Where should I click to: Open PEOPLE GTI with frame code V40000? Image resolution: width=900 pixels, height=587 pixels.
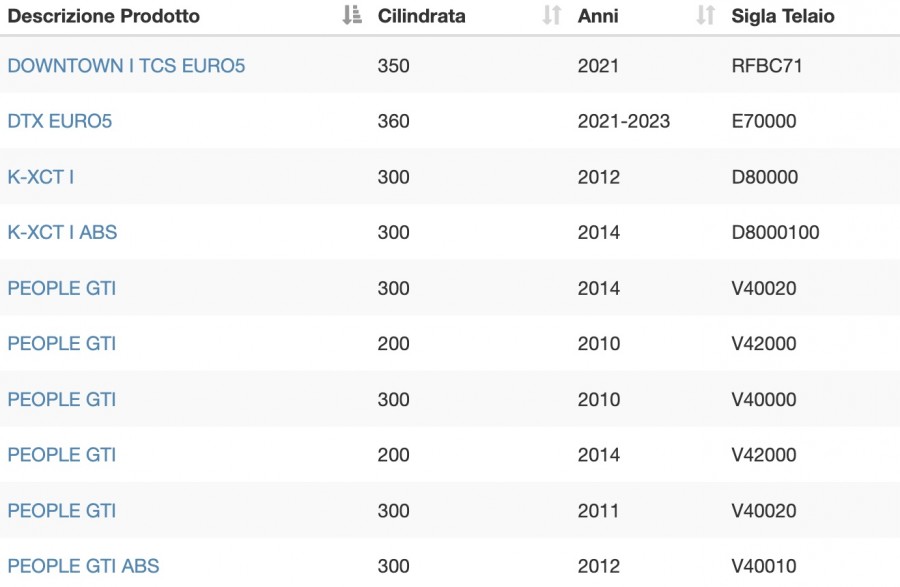(x=61, y=399)
